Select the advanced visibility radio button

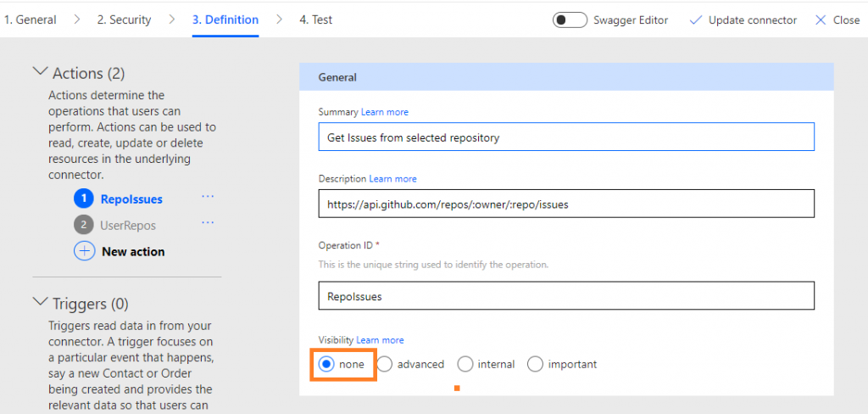click(x=386, y=364)
